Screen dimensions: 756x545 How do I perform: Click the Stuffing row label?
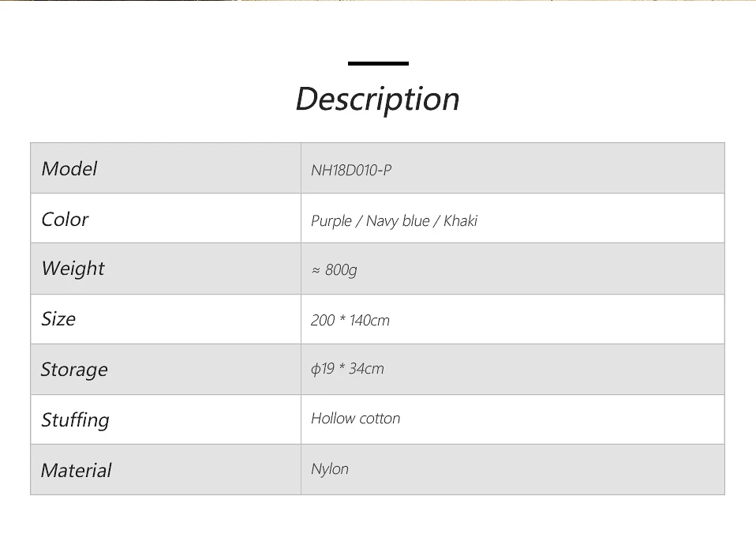(75, 419)
